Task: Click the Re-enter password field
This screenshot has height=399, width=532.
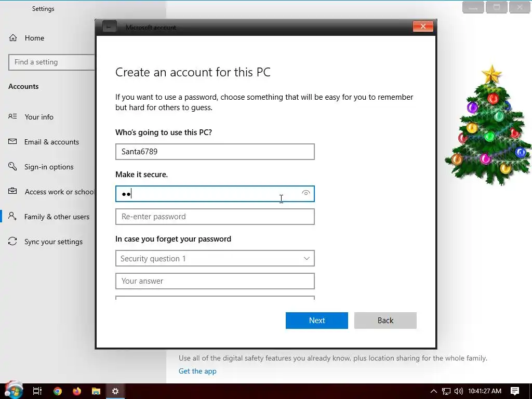Action: pos(215,217)
